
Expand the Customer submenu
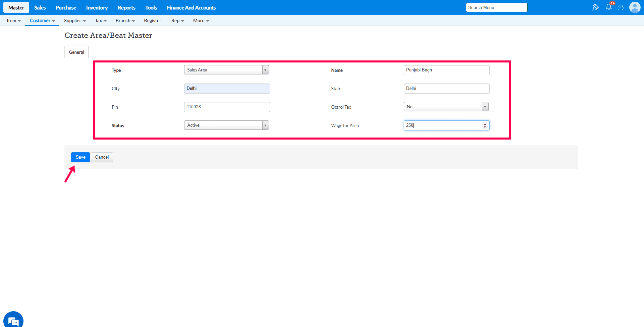pos(42,20)
